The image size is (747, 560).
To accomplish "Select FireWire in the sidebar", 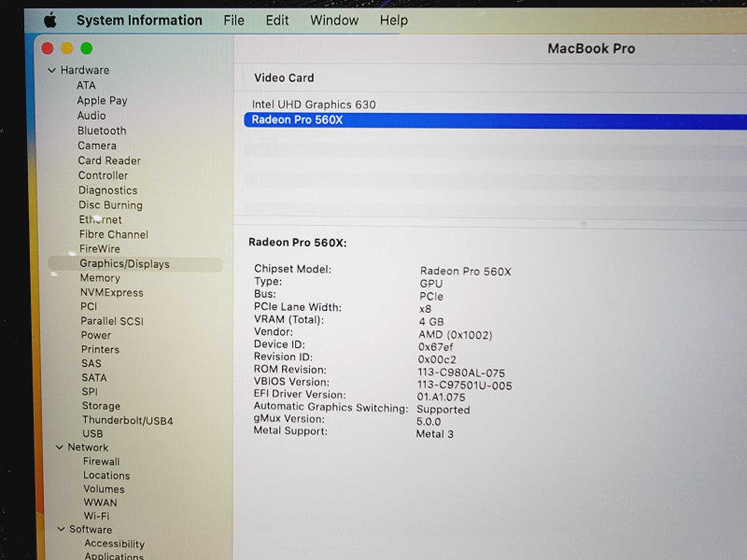I will [100, 248].
